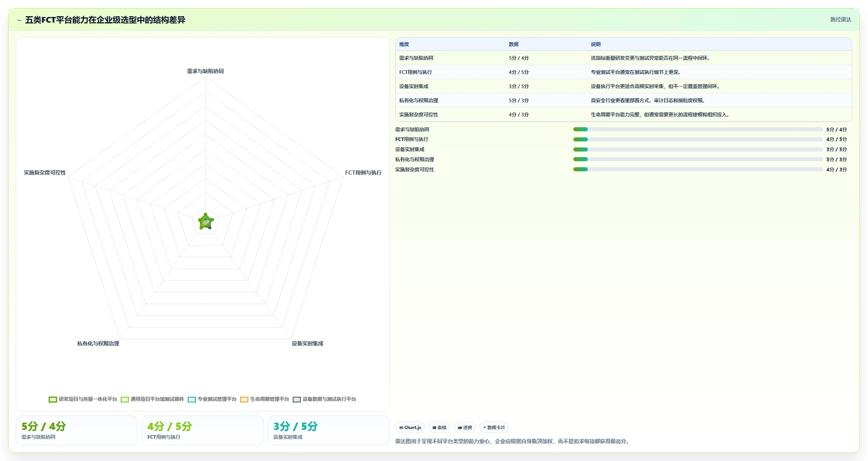
Task: Click the 5分 / 3分 value in the table
Action: pyautogui.click(x=519, y=101)
